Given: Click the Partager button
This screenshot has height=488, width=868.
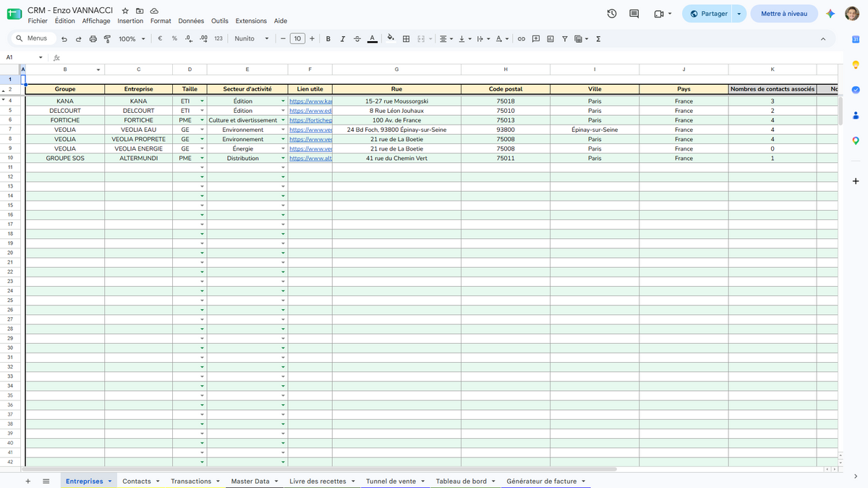Looking at the screenshot, I should click(x=708, y=14).
